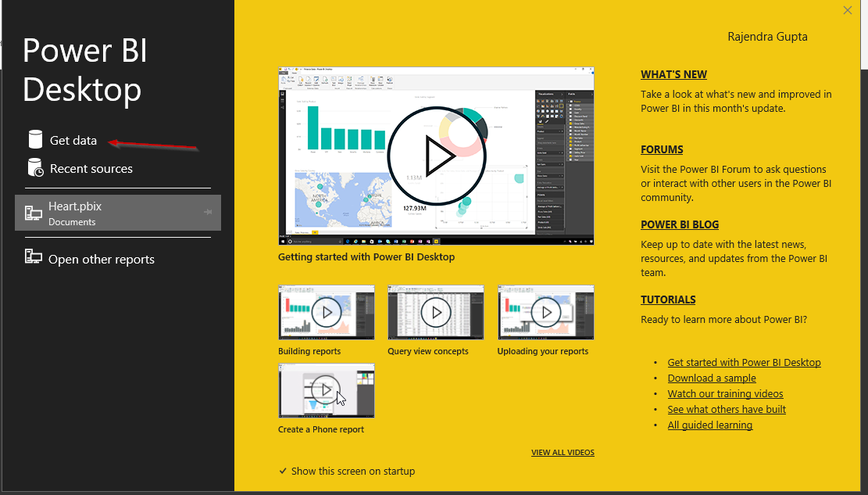Play the Uploading your reports video
The width and height of the screenshot is (868, 495).
coord(545,312)
